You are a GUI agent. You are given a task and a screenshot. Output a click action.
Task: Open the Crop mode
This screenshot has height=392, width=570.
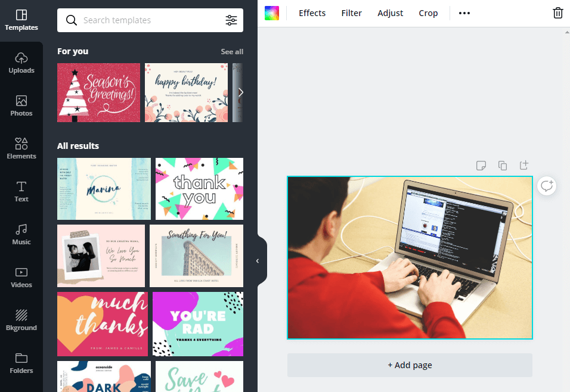coord(428,13)
